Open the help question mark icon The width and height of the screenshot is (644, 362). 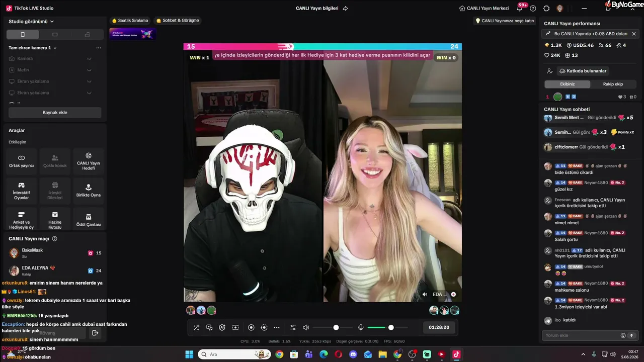coord(533,8)
